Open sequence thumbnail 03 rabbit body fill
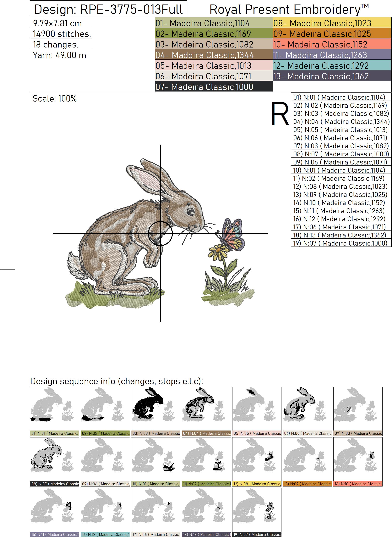This screenshot has height=539, width=392. [155, 409]
